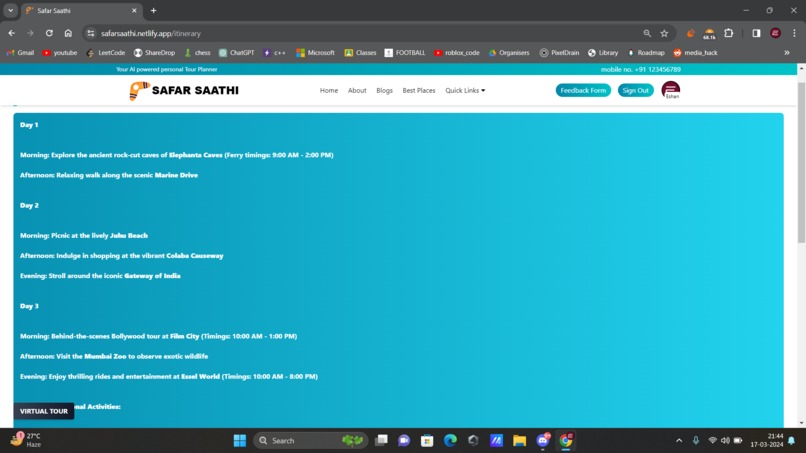Open the Best Places nav item

pyautogui.click(x=418, y=90)
